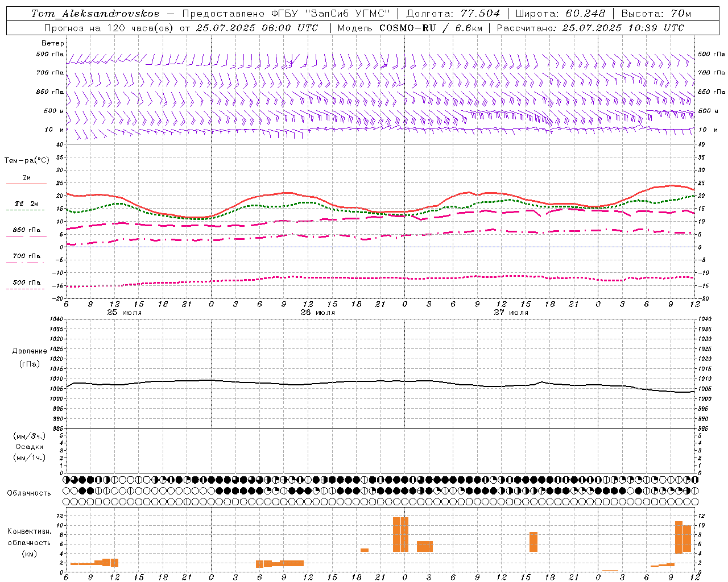Click the solid red legend line under 2м
The image size is (728, 582).
tap(26, 184)
